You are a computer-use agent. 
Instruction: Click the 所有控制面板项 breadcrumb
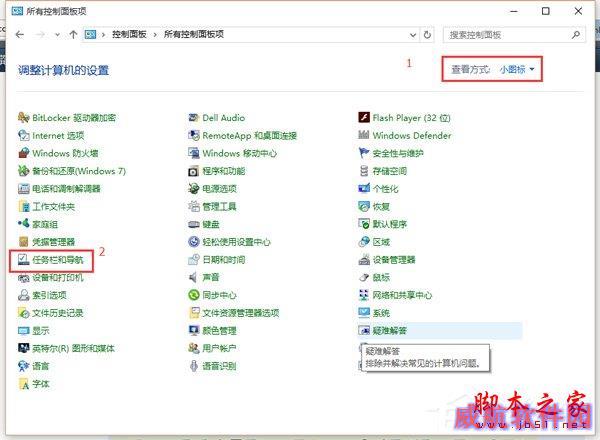[x=194, y=34]
